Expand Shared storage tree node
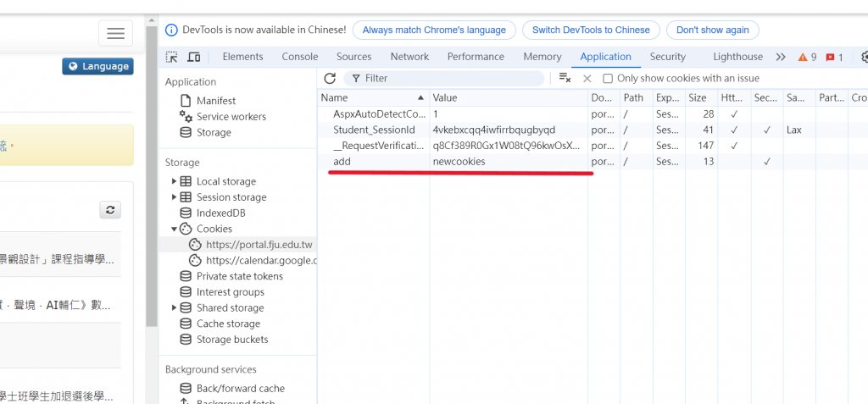Viewport: 868px width, 404px height. pos(174,308)
